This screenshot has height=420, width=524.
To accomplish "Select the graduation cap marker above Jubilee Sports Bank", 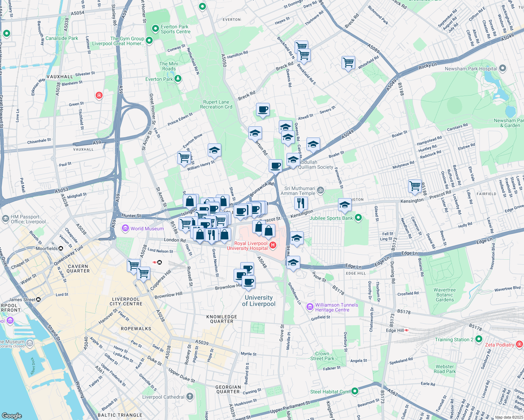I will coord(345,205).
